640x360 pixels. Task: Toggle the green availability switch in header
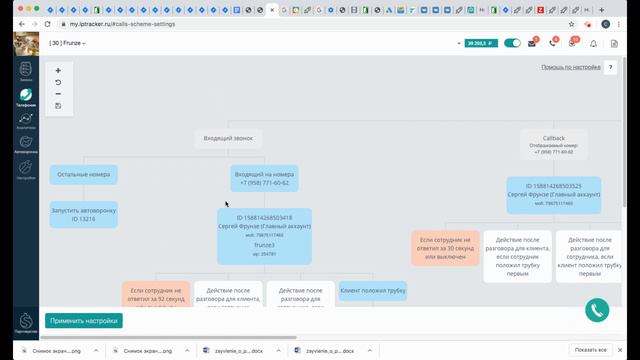(x=512, y=43)
